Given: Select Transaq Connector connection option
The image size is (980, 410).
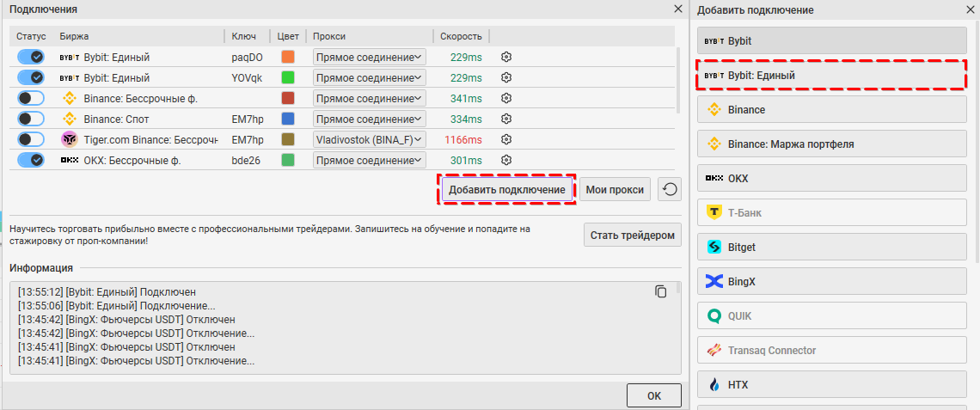Looking at the screenshot, I should [832, 350].
